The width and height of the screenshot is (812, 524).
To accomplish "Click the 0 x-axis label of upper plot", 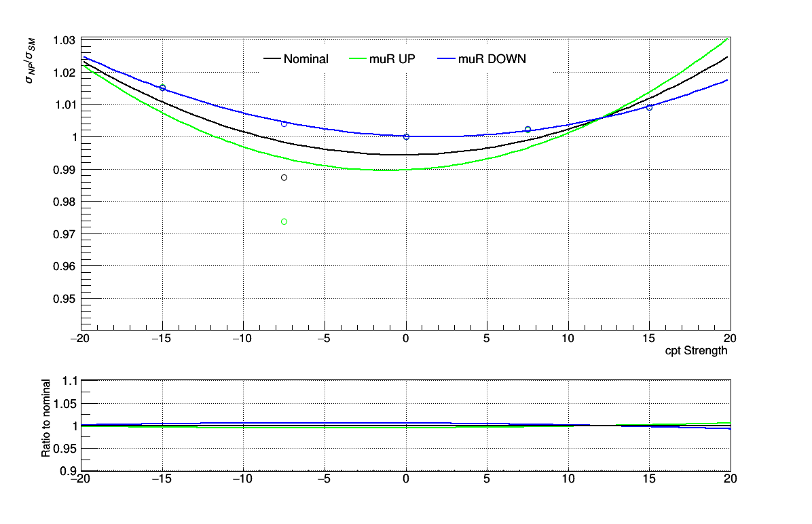I will coord(406,339).
